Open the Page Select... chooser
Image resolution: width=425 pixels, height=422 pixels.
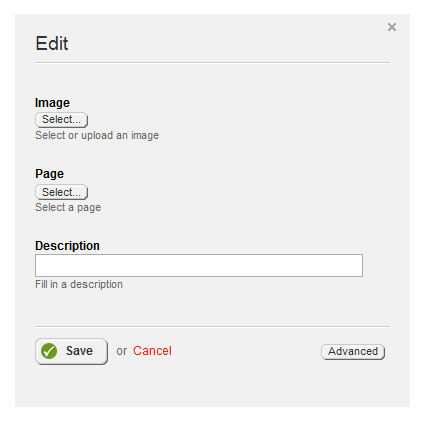[61, 192]
